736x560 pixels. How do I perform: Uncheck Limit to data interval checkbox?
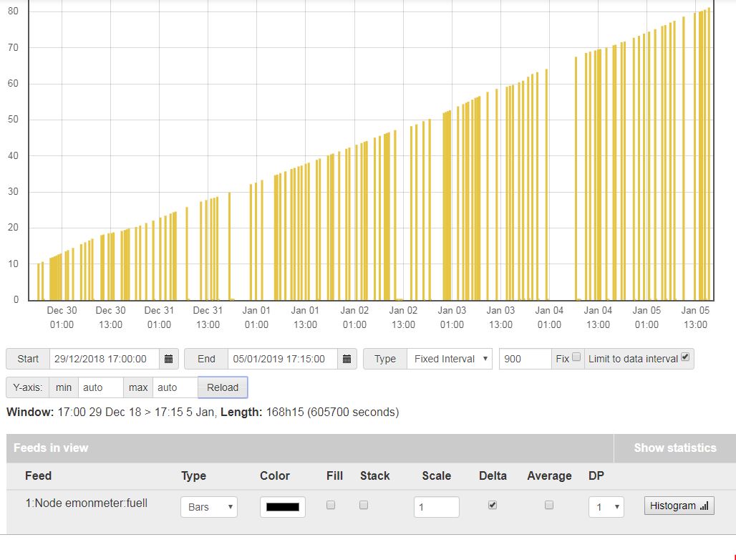[685, 357]
